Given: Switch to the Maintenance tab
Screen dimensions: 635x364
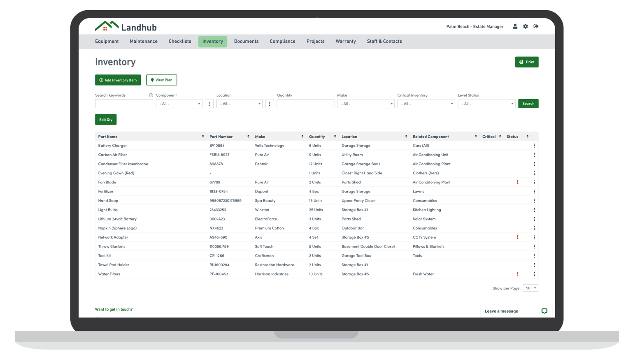Looking at the screenshot, I should (144, 42).
